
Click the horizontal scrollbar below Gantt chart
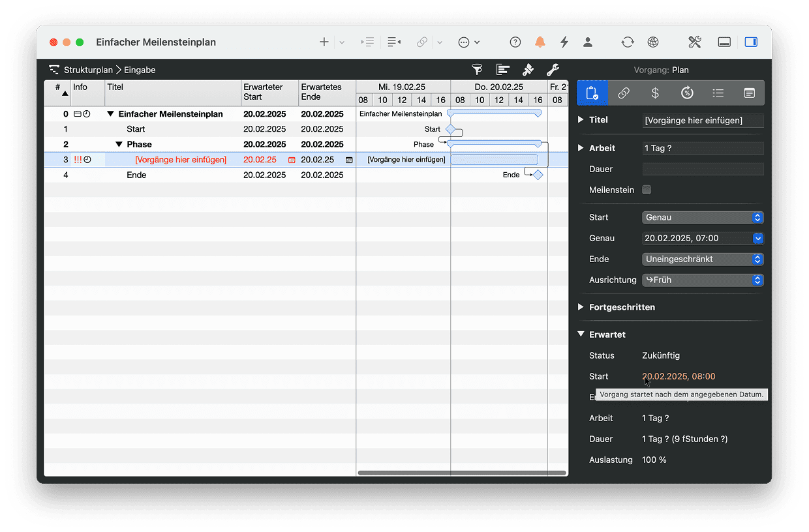pos(461,473)
